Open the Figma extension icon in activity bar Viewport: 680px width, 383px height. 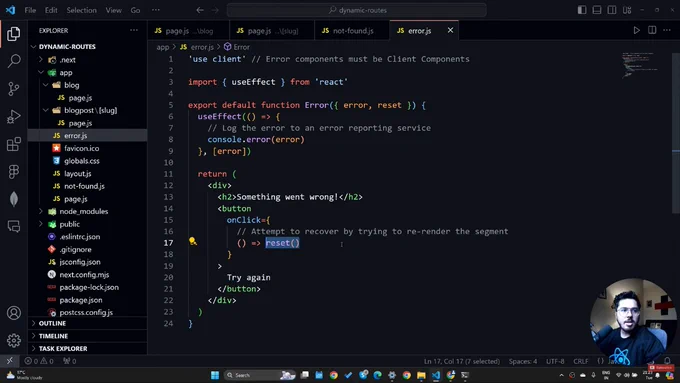tap(13, 172)
